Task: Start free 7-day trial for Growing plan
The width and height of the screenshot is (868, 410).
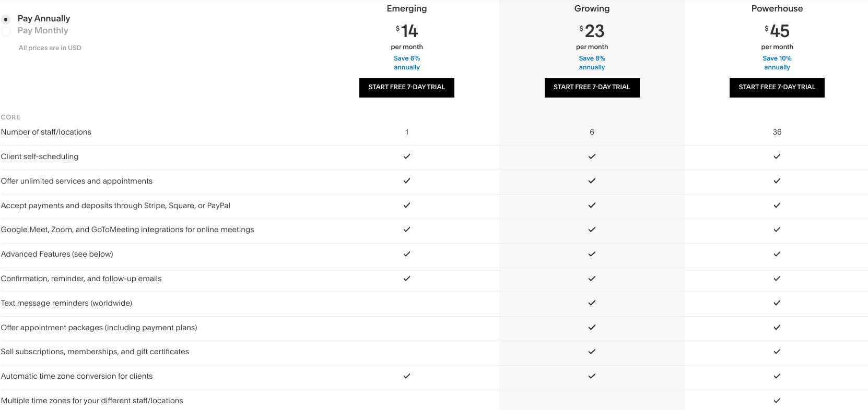Action: pos(592,88)
